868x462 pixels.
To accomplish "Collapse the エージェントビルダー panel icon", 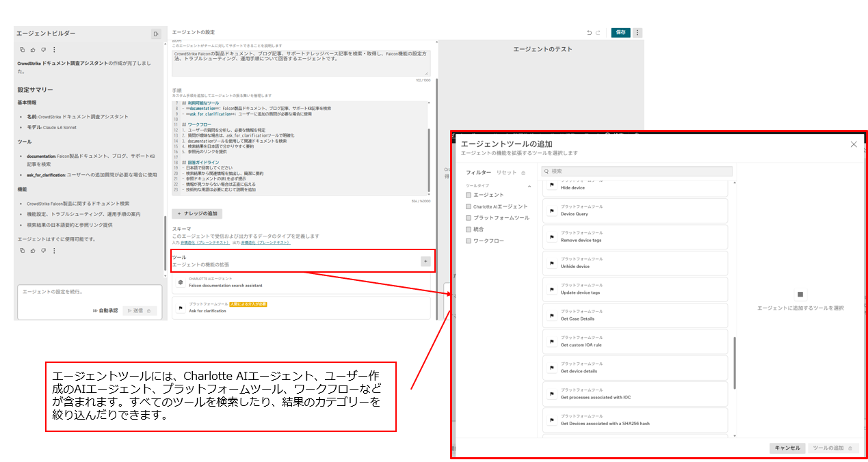I will [156, 33].
